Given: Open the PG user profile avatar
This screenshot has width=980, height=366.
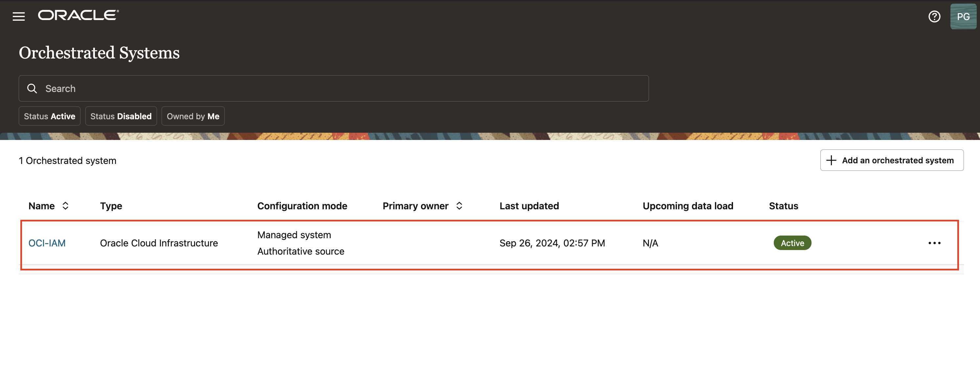Looking at the screenshot, I should click(x=963, y=16).
